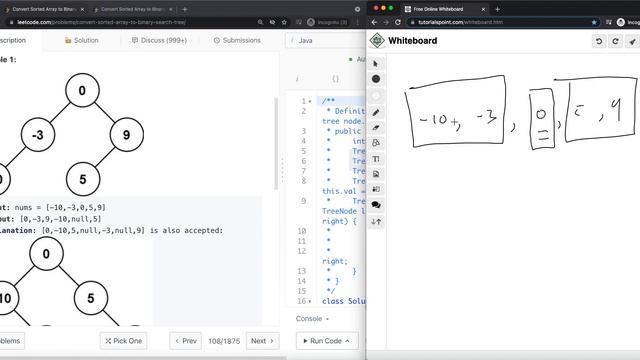Click Pick One random problem button

[x=123, y=341]
